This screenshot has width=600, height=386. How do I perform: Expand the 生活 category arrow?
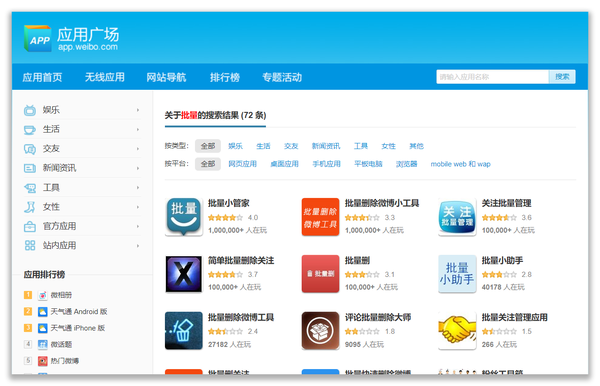pos(138,130)
